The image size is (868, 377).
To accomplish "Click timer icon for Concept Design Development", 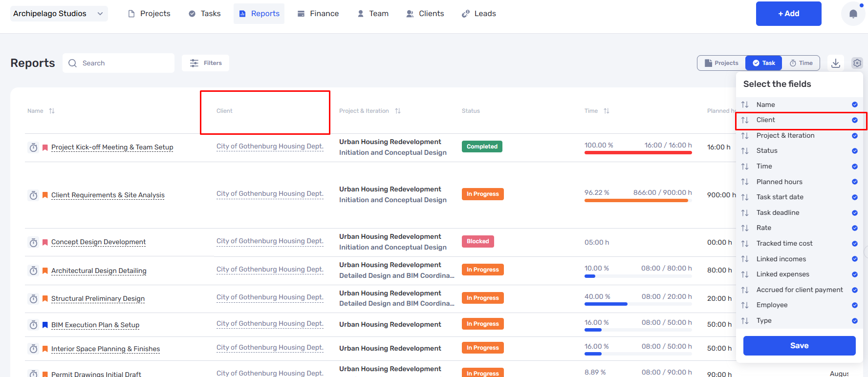I will [x=33, y=243].
